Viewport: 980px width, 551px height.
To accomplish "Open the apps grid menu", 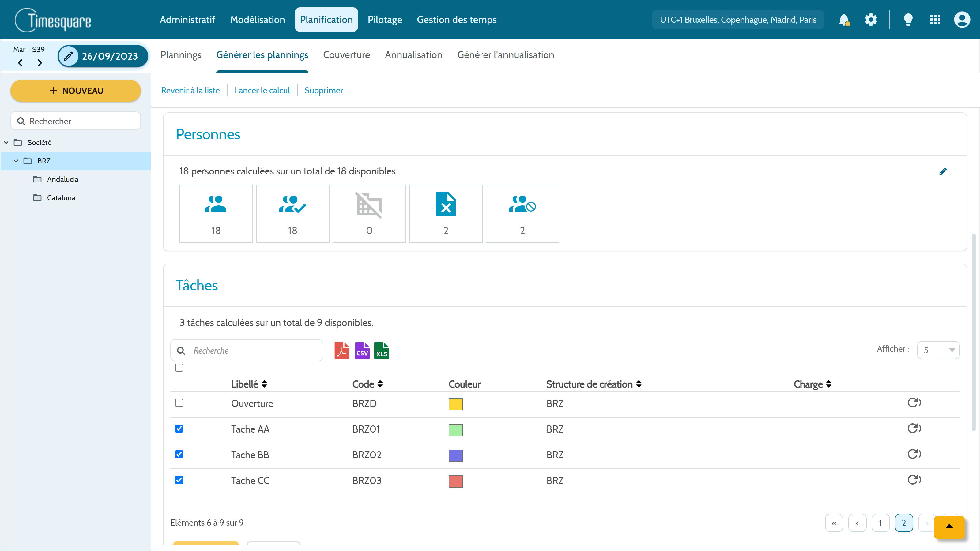I will tap(935, 20).
